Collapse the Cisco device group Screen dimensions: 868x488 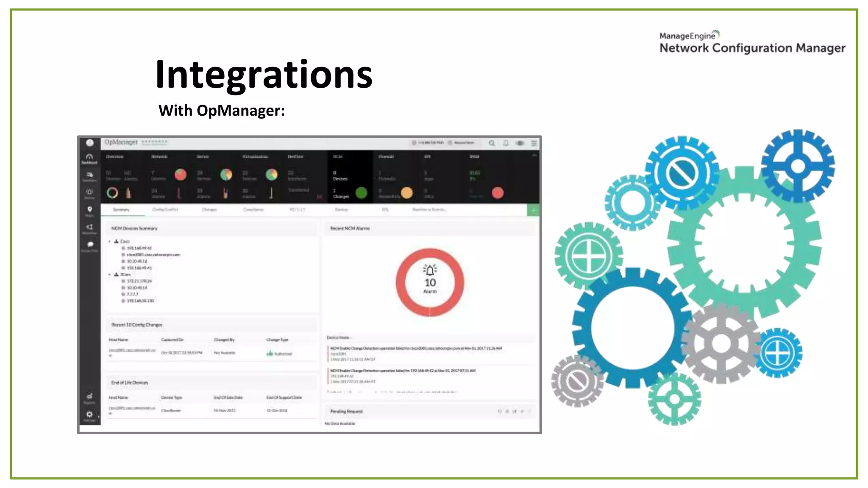109,241
